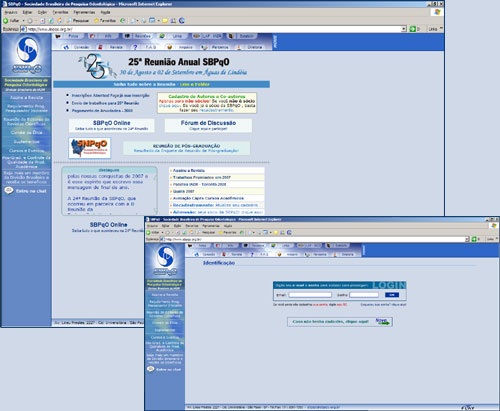Click OK button in login form

click(x=392, y=295)
